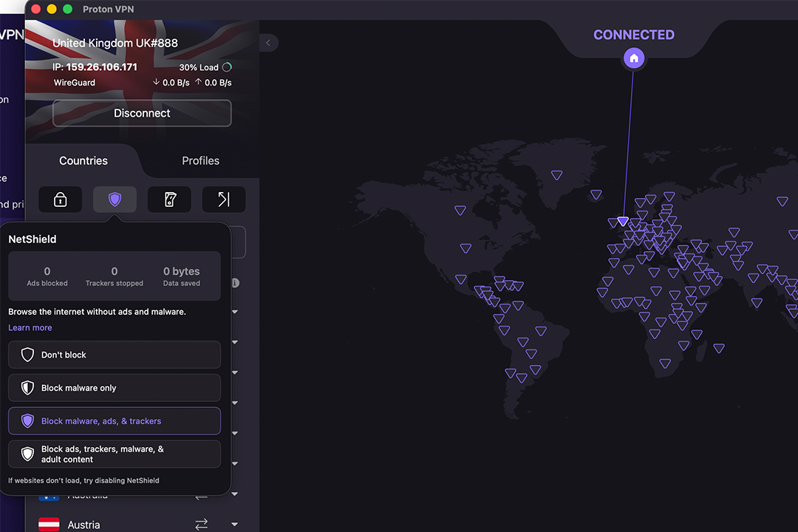Click the Proton VPN window title
The width and height of the screenshot is (798, 532).
click(109, 9)
